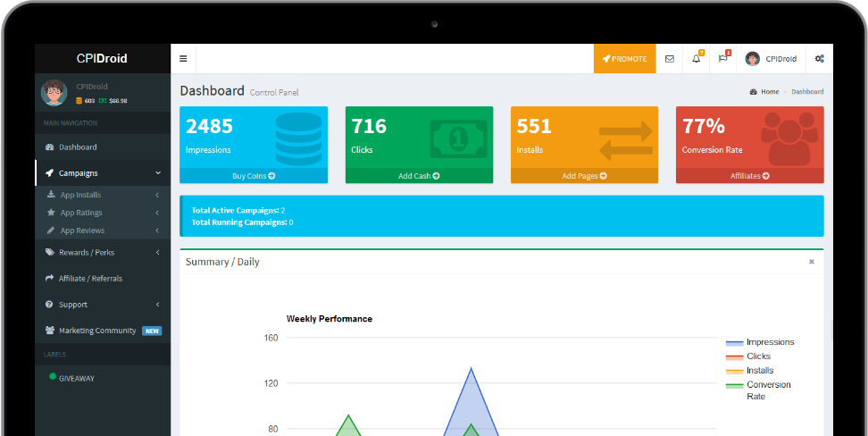Expand the Rewards / Perks menu
The image size is (868, 436).
click(103, 252)
